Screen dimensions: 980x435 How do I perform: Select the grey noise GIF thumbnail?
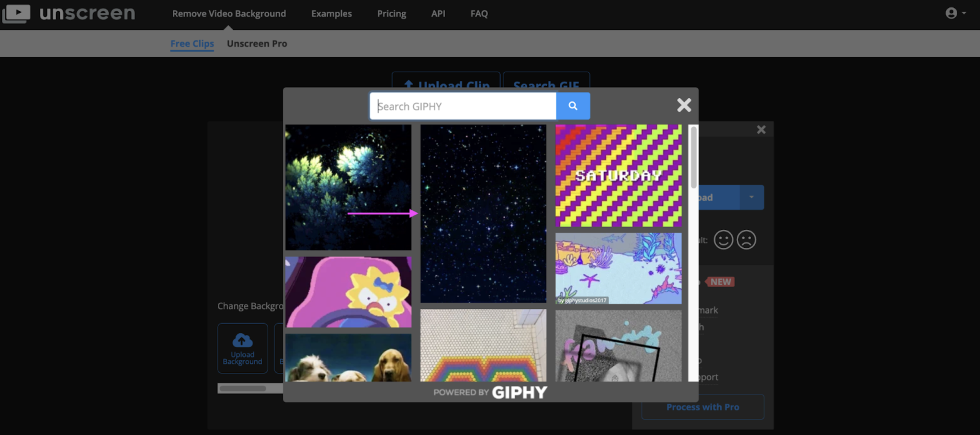click(618, 345)
